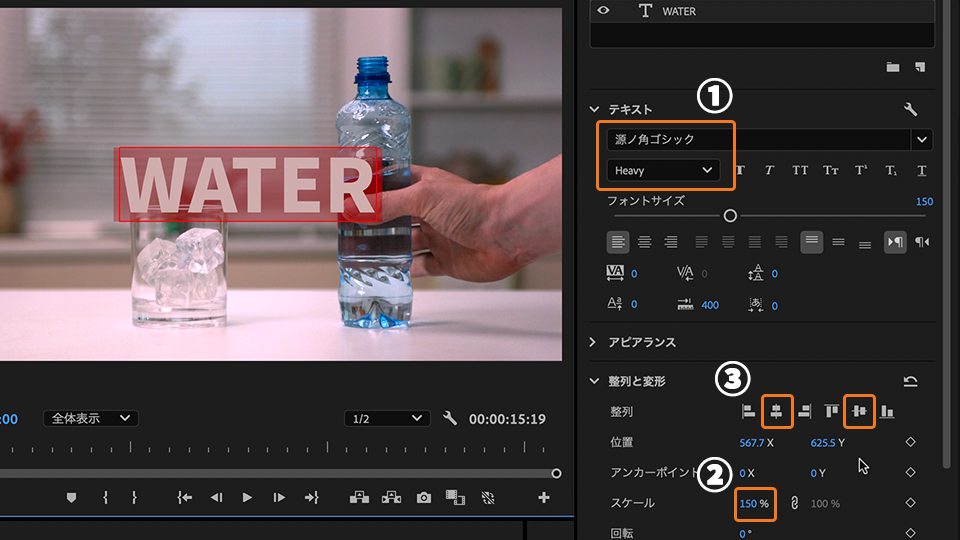Open program monitor settings wrench
Screen dimensions: 960x540
pos(450,418)
